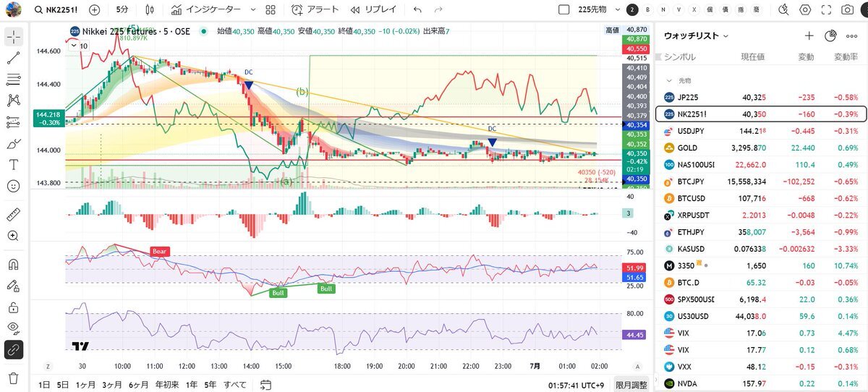Screen dimensions: 868x392
Task: Redo the last chart action
Action: (438, 10)
